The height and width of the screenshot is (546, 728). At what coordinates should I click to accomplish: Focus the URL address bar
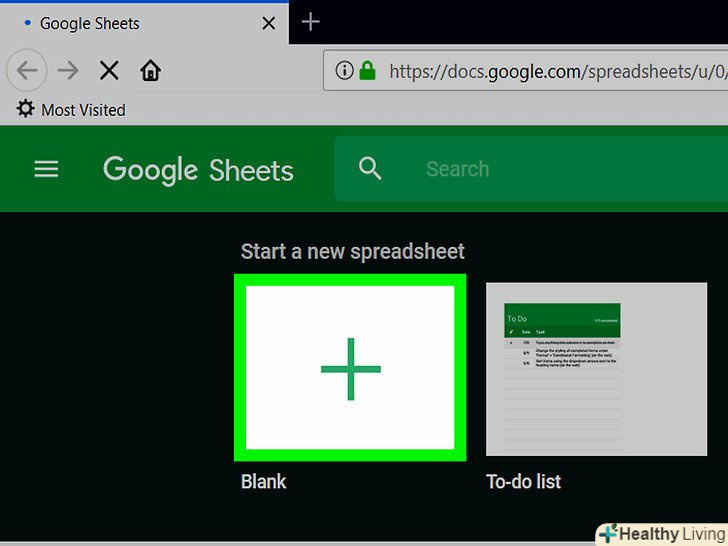pos(526,71)
